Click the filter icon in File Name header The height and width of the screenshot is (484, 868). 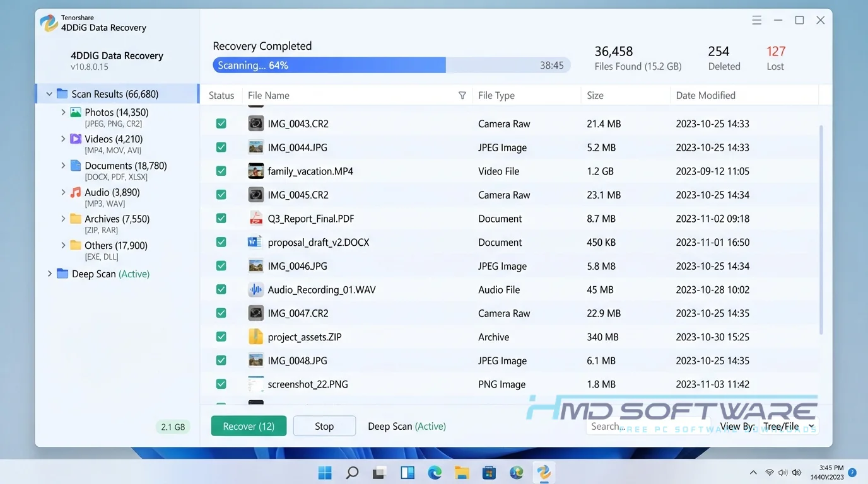tap(462, 96)
